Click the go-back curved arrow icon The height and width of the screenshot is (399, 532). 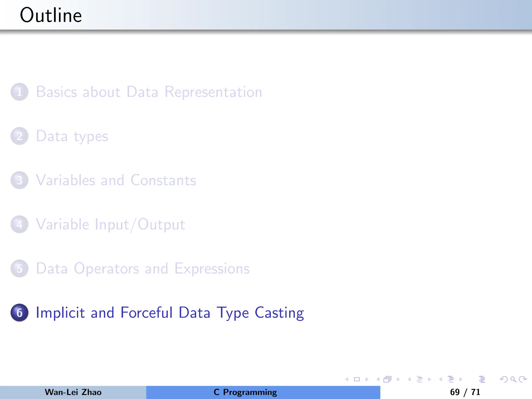[504, 379]
